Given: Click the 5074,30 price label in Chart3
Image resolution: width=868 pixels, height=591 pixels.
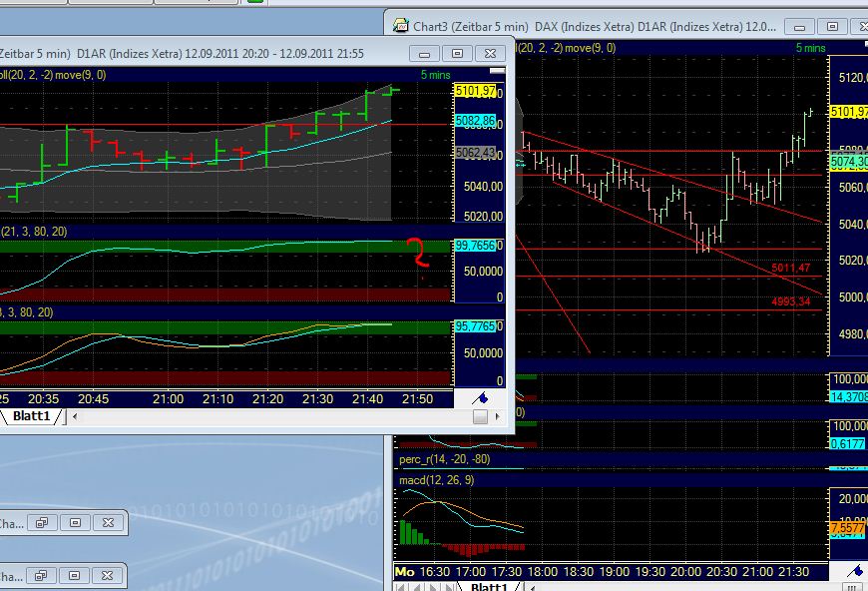Looking at the screenshot, I should click(849, 163).
